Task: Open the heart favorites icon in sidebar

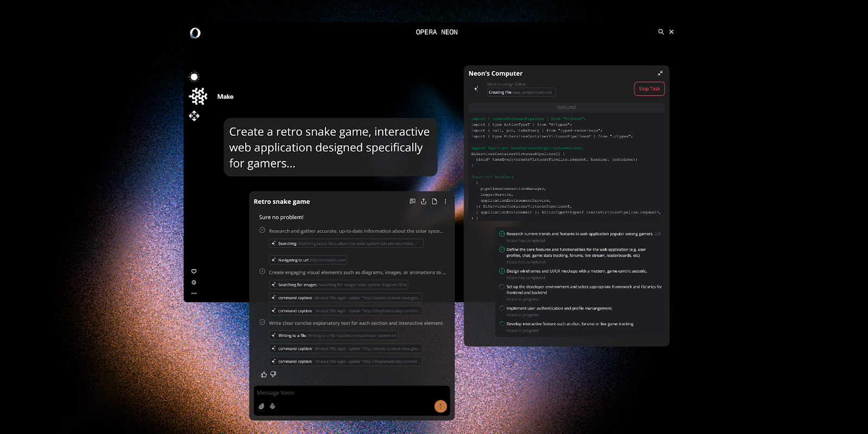Action: tap(194, 271)
